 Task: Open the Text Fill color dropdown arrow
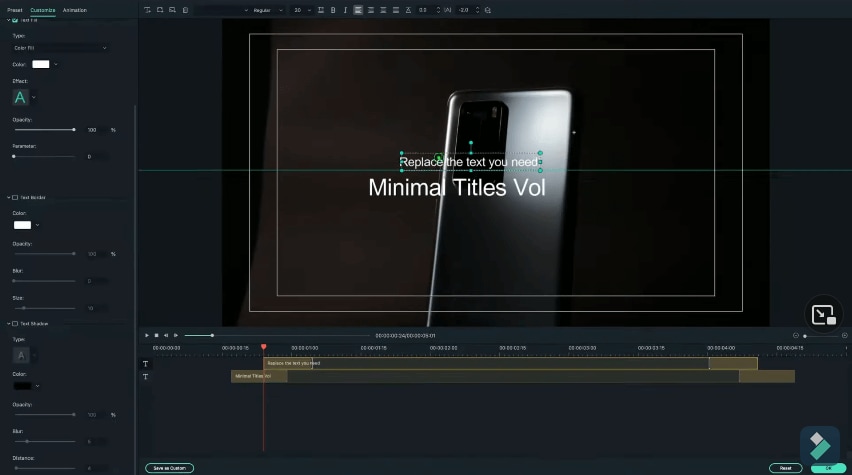pyautogui.click(x=56, y=65)
